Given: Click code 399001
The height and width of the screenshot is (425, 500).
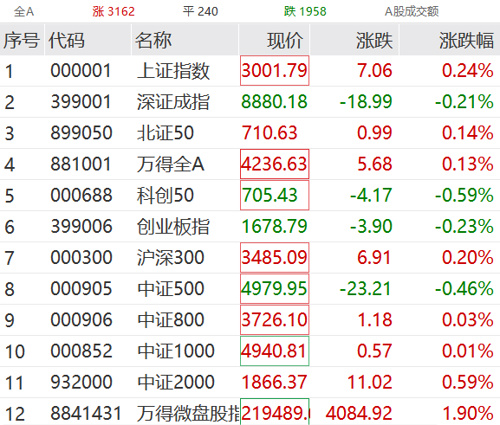Looking at the screenshot, I should (81, 102).
